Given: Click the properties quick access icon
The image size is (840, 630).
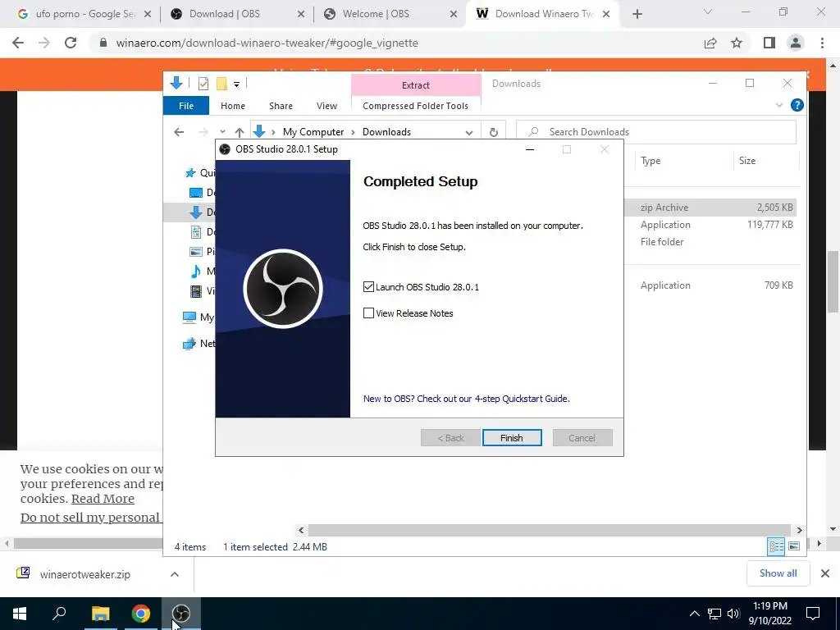Looking at the screenshot, I should (x=203, y=84).
